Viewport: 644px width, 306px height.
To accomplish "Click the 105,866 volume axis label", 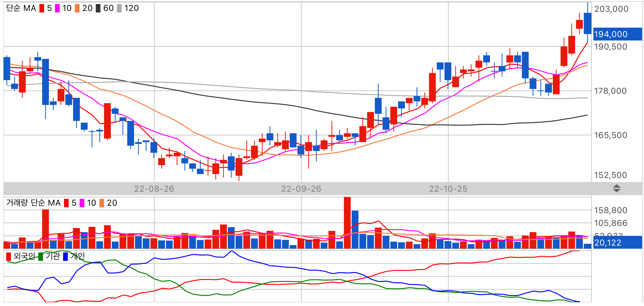I will (x=611, y=223).
